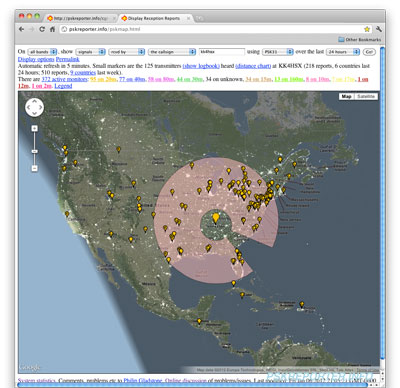
Task: Open the PSK31 mode dropdown
Action: (x=278, y=52)
